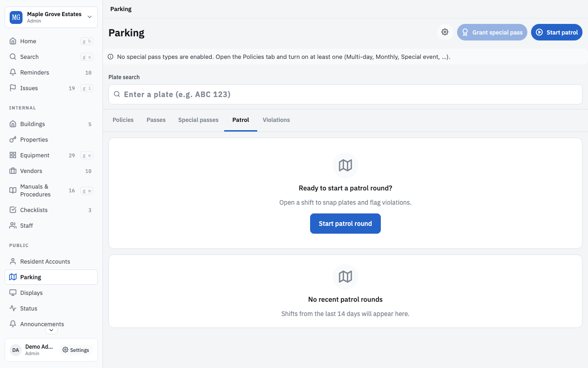Click the Search magnifier icon in sidebar
Image resolution: width=588 pixels, height=368 pixels.
pyautogui.click(x=13, y=57)
